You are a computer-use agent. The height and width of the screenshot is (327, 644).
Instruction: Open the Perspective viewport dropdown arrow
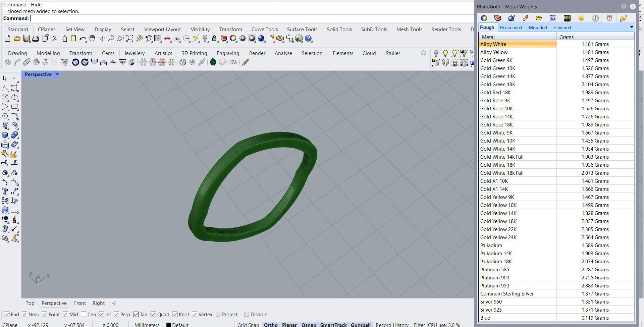(x=57, y=74)
